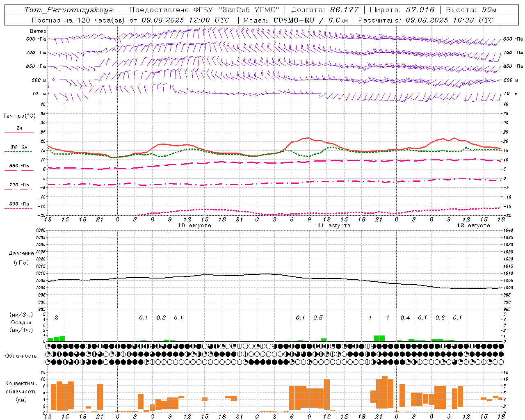Click the 850 гПа temperature legend label
Image resolution: width=525 pixels, height=420 pixels.
pyautogui.click(x=19, y=166)
